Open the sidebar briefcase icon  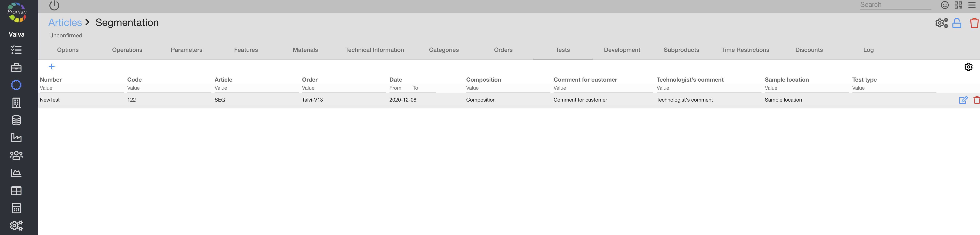[x=16, y=68]
